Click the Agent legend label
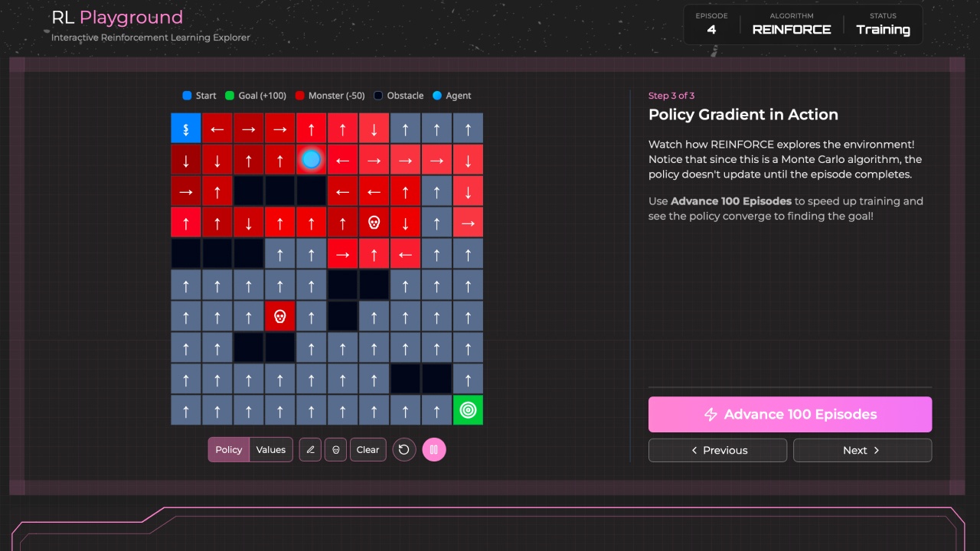The width and height of the screenshot is (980, 551). (x=459, y=96)
